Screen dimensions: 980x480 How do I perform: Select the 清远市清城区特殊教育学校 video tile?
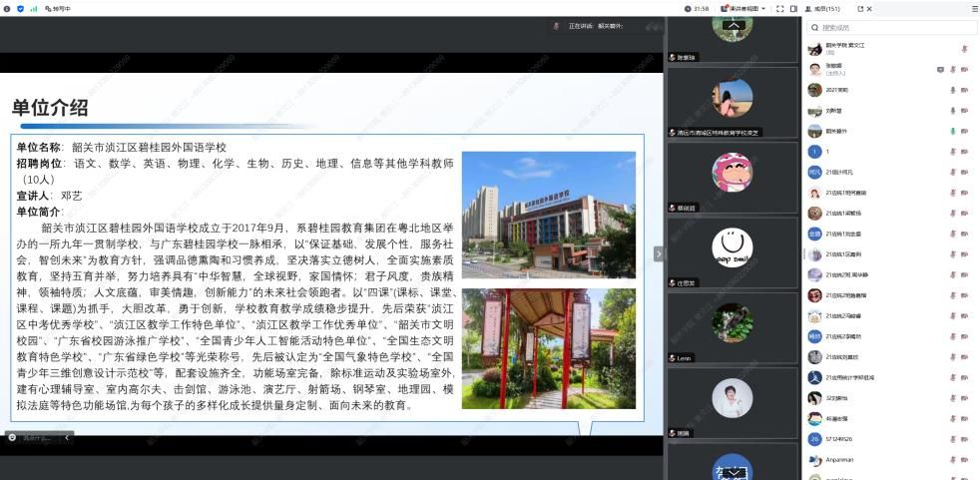tap(733, 103)
